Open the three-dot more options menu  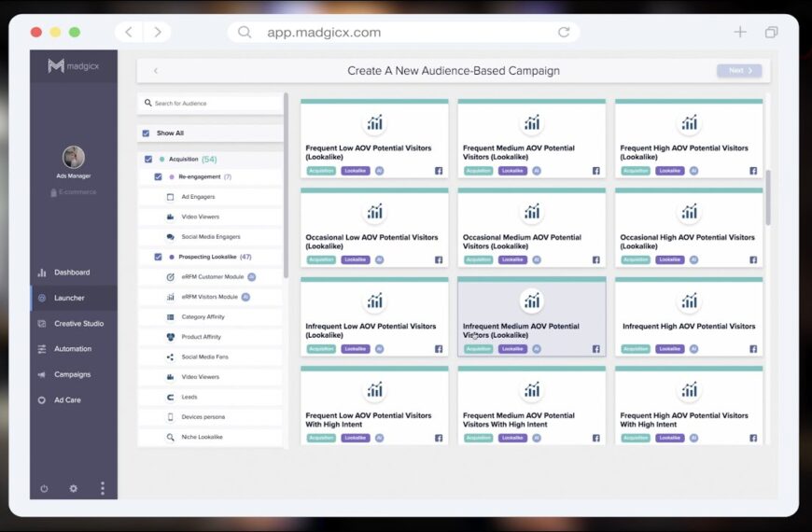click(103, 488)
